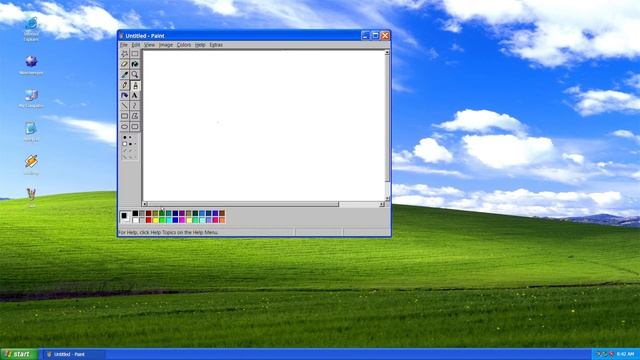This screenshot has width=640, height=360.
Task: Select the Rounded Rectangle tool
Action: point(135,127)
